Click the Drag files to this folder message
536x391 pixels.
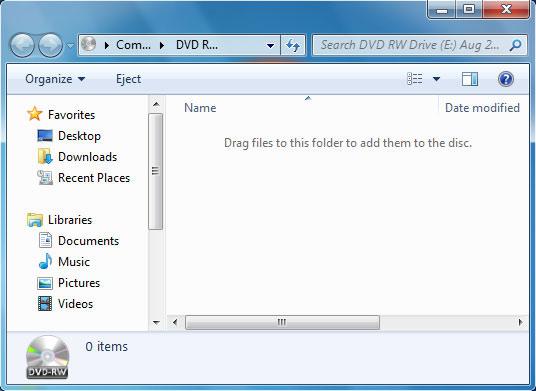pyautogui.click(x=348, y=143)
